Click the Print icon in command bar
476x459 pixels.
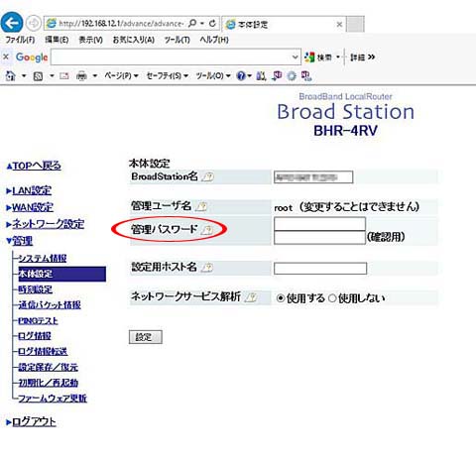point(81,76)
